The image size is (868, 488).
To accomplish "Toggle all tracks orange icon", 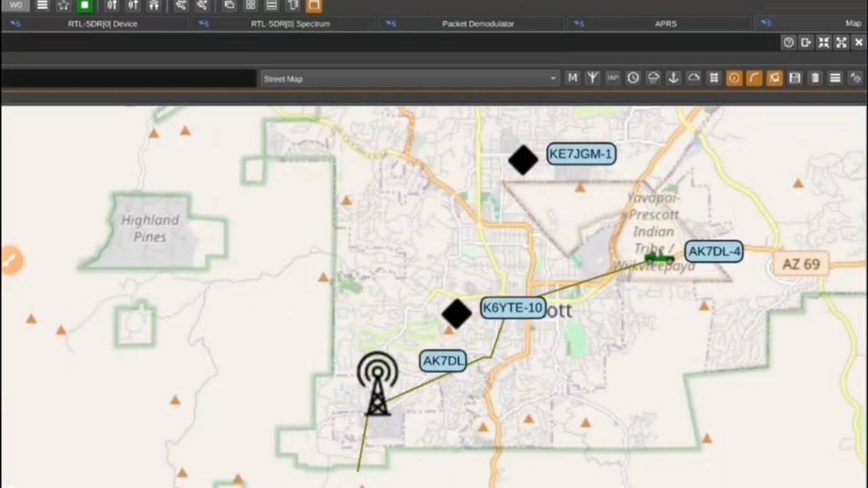I will (774, 78).
